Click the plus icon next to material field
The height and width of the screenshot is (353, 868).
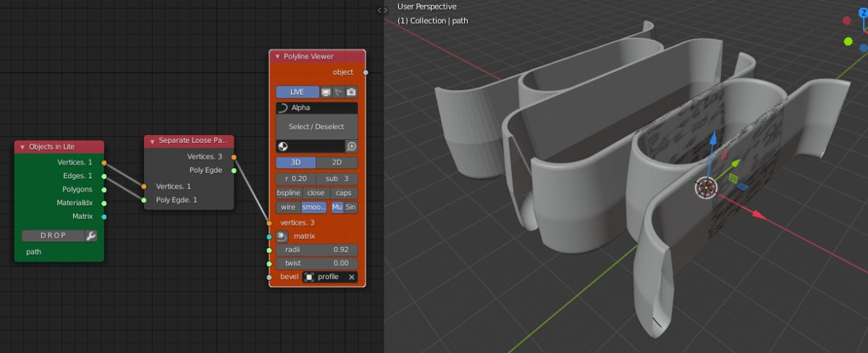click(351, 146)
